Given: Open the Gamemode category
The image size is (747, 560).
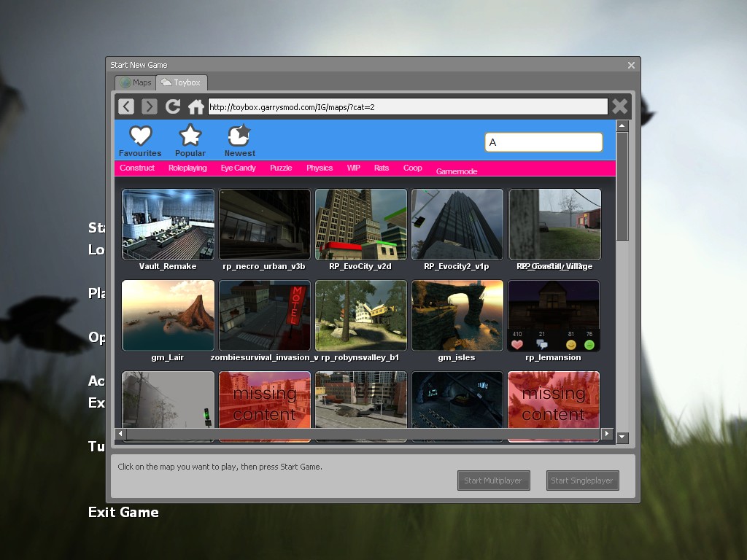Looking at the screenshot, I should point(457,171).
